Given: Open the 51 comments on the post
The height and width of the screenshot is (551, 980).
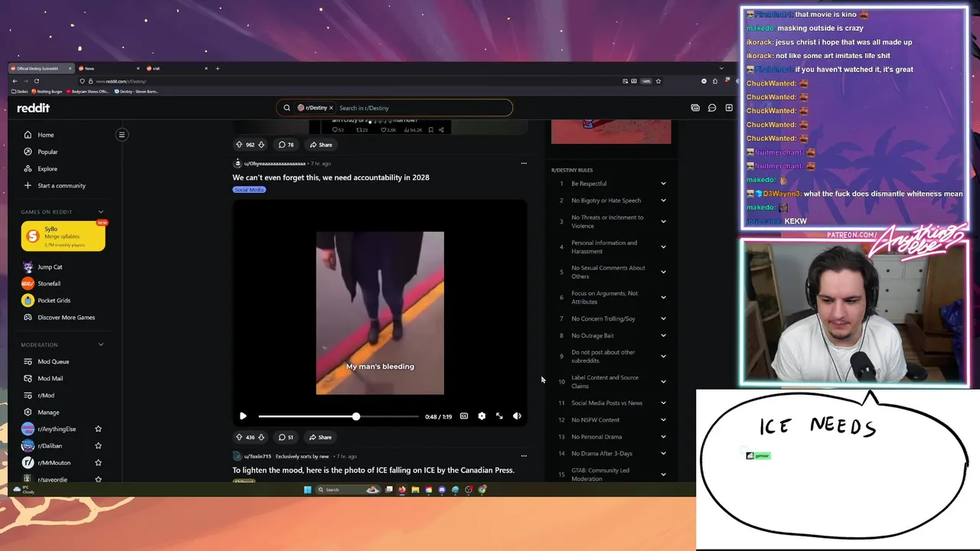Looking at the screenshot, I should (x=286, y=437).
